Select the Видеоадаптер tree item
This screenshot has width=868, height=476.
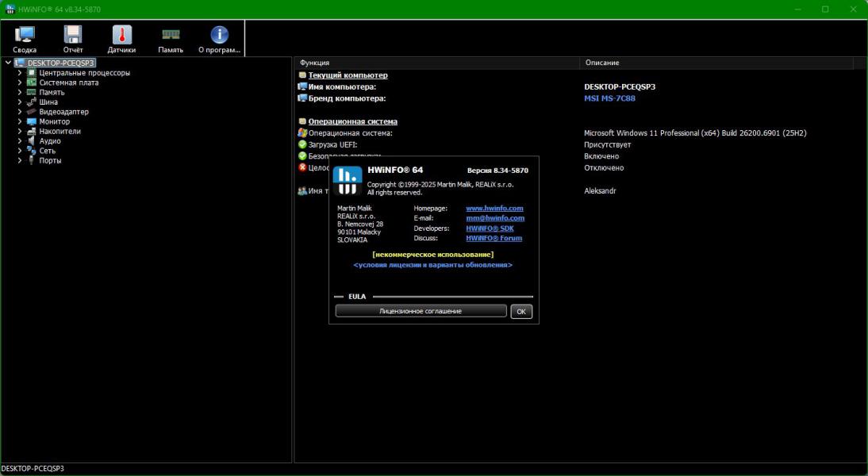tap(63, 112)
